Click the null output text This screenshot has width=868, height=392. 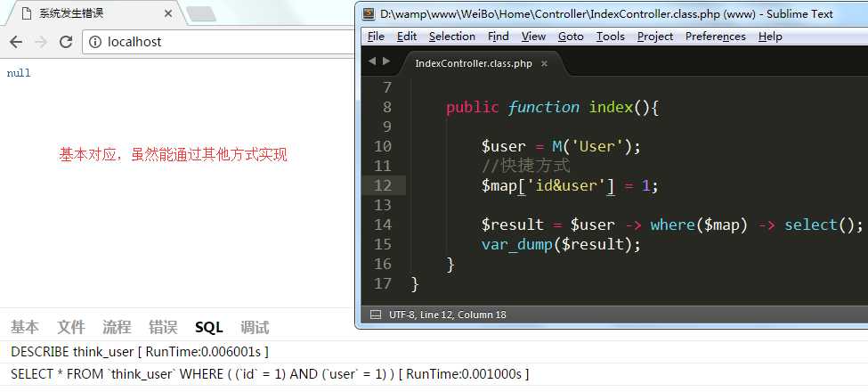click(19, 73)
